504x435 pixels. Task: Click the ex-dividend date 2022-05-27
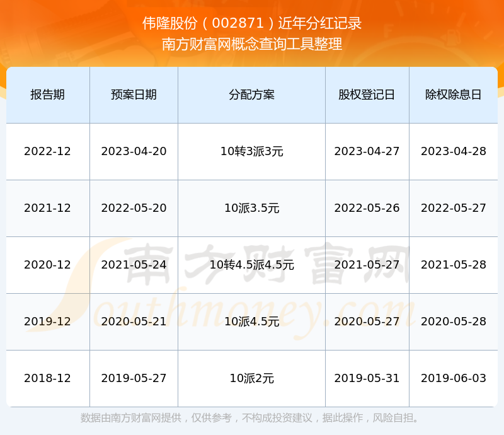[x=453, y=208]
